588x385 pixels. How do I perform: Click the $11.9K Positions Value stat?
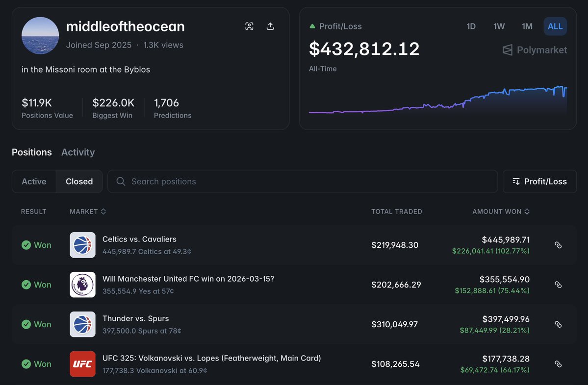point(47,107)
